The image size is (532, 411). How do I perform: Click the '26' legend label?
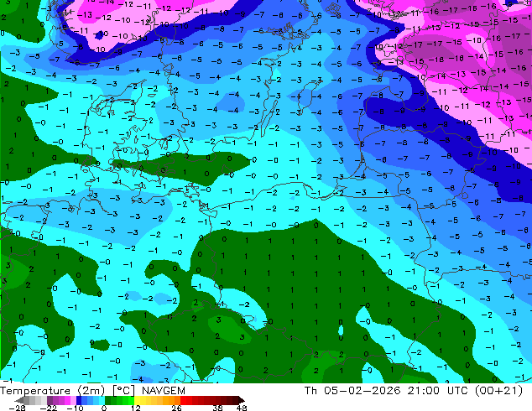point(176,408)
